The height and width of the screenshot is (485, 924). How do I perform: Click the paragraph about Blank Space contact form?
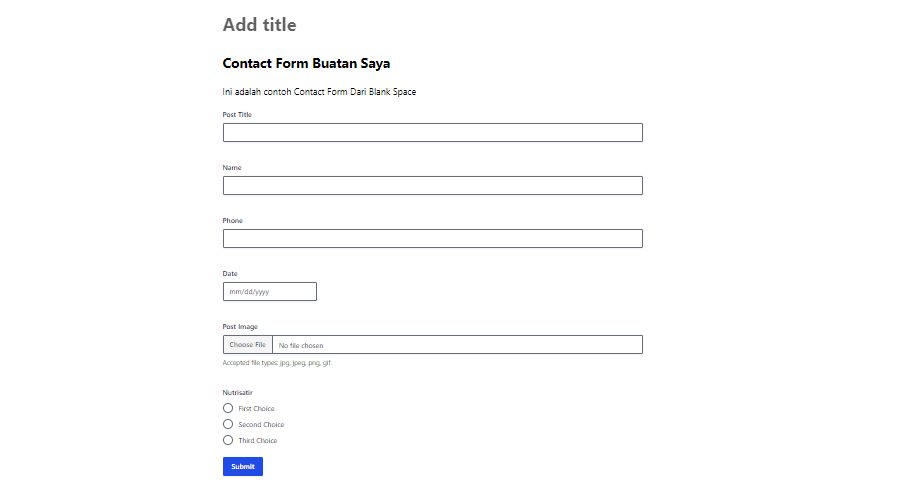[x=319, y=92]
